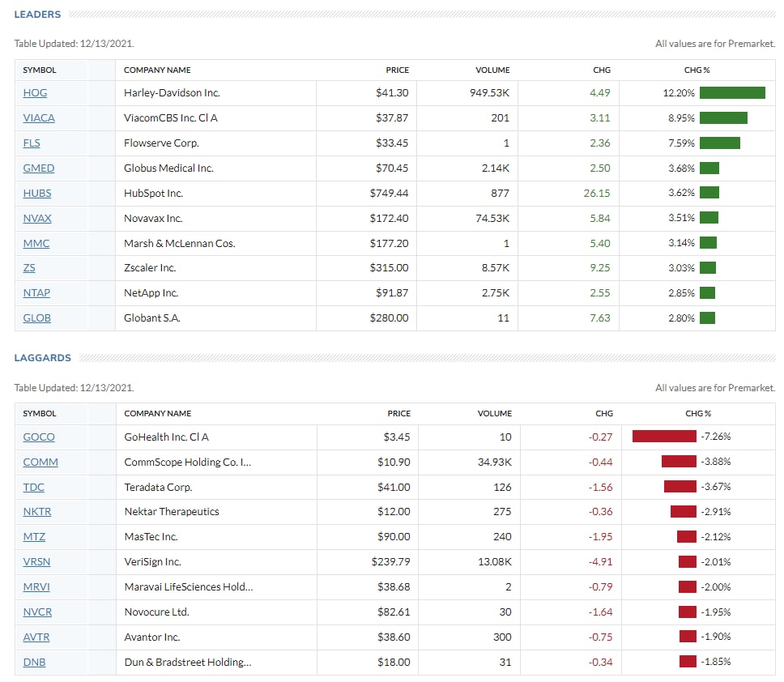Open the ZS symbol link
This screenshot has height=682, width=784.
click(29, 268)
